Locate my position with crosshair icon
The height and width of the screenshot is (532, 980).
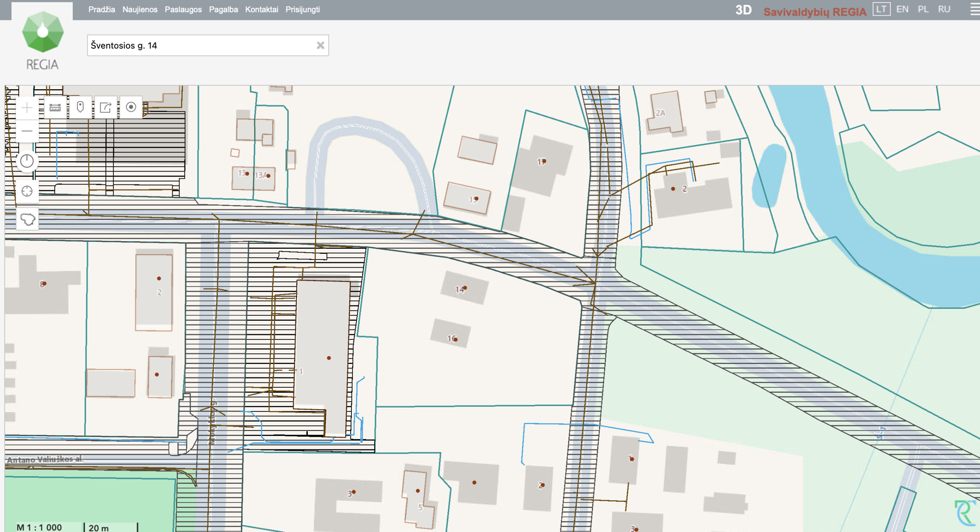27,191
